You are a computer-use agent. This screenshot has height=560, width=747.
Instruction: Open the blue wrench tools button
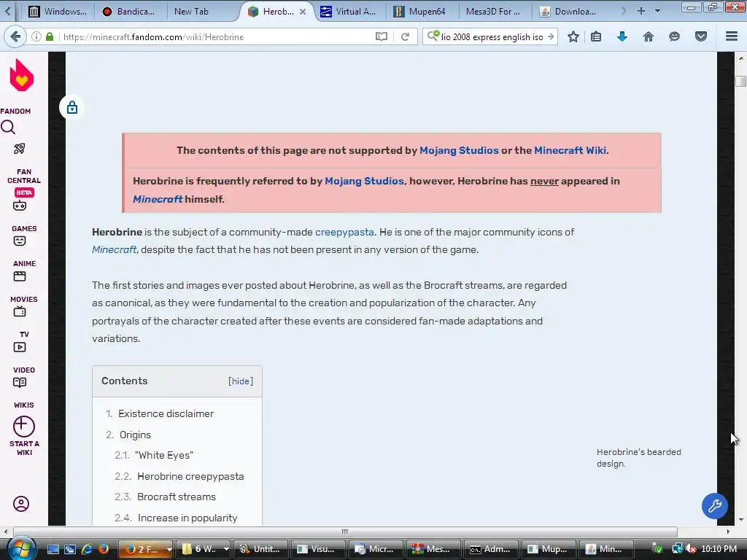[x=715, y=506]
